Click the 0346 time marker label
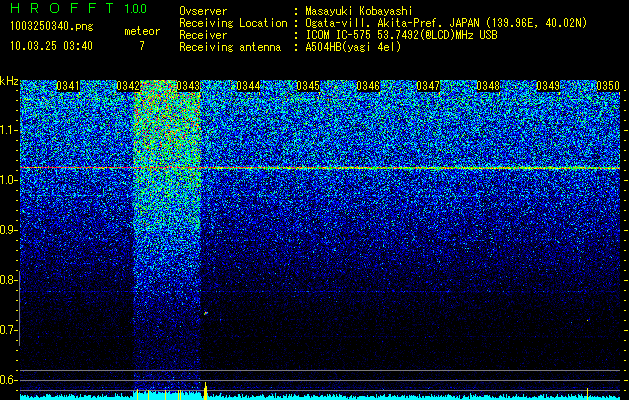Image resolution: width=629 pixels, height=400 pixels. [x=368, y=86]
